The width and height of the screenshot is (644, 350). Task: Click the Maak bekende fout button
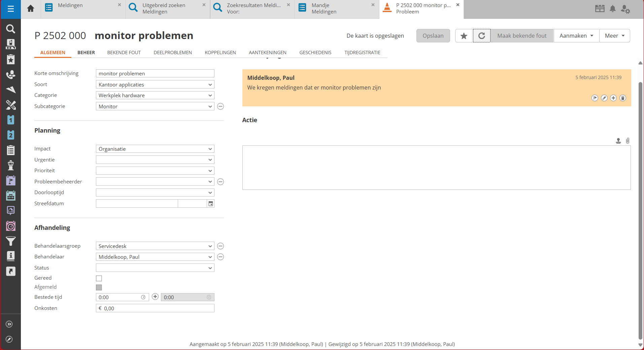click(521, 36)
